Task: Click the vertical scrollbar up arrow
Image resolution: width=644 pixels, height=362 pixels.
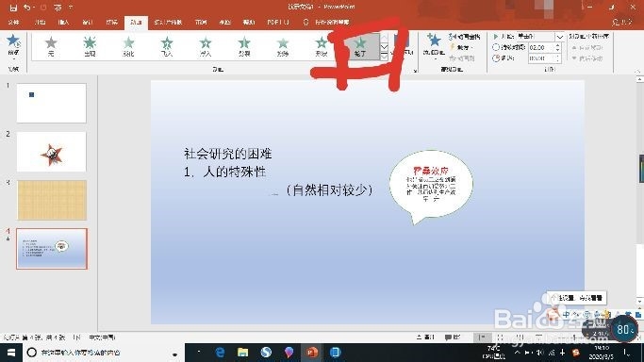Action: click(640, 79)
